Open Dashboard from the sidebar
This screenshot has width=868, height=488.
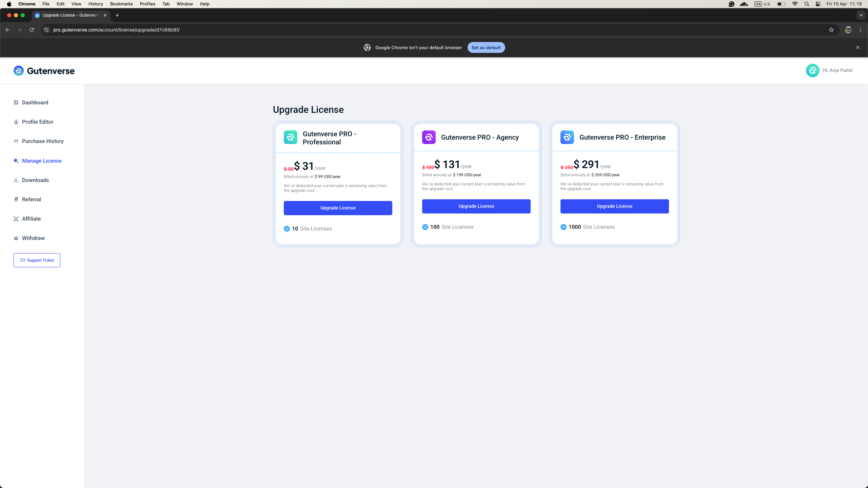point(35,103)
